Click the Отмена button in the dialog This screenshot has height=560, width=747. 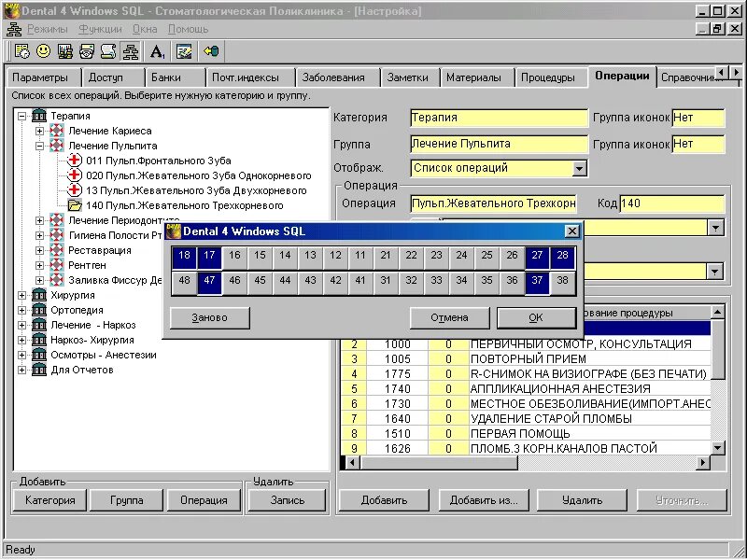click(x=449, y=317)
